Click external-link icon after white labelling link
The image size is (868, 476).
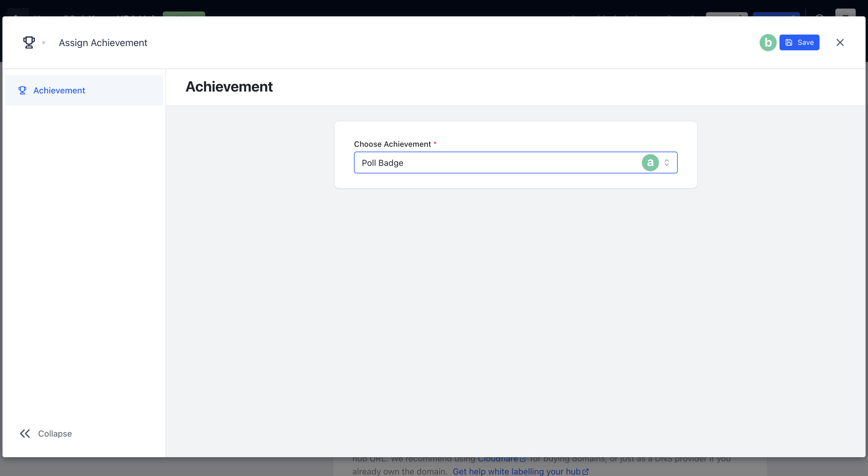(586, 472)
